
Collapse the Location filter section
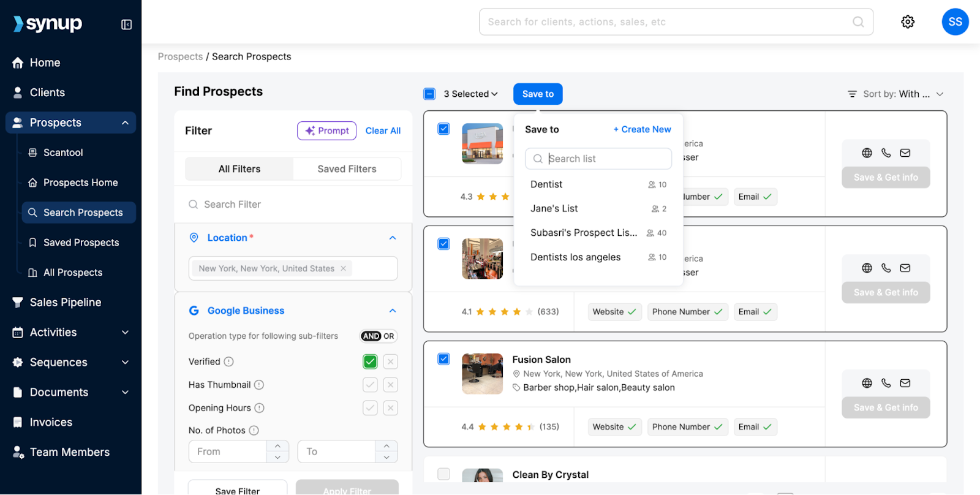click(x=393, y=238)
